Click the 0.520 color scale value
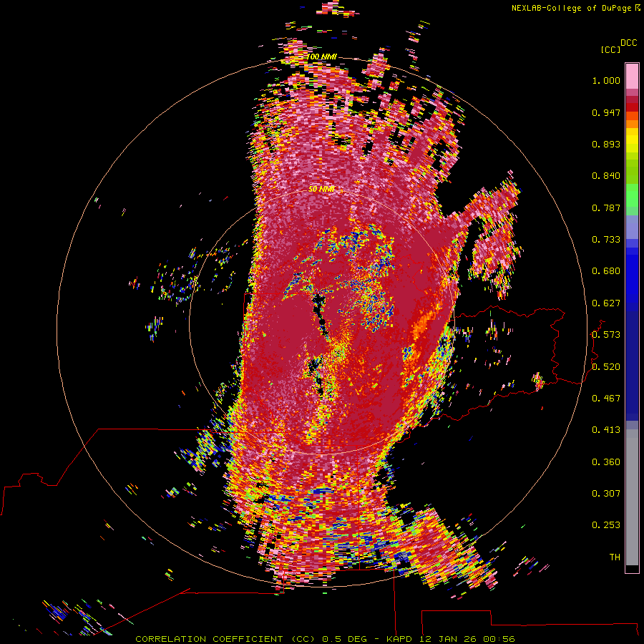Screen dimensions: 644x644 click(606, 367)
